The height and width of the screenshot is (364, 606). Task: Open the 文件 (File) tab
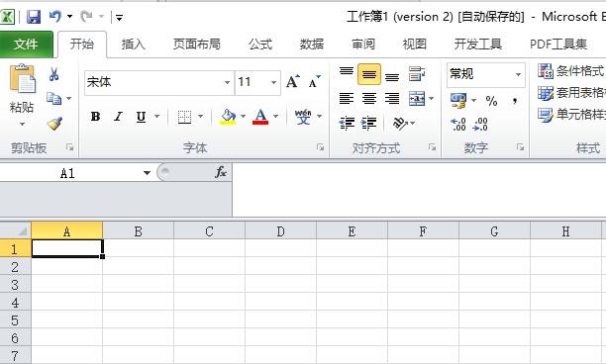[26, 45]
